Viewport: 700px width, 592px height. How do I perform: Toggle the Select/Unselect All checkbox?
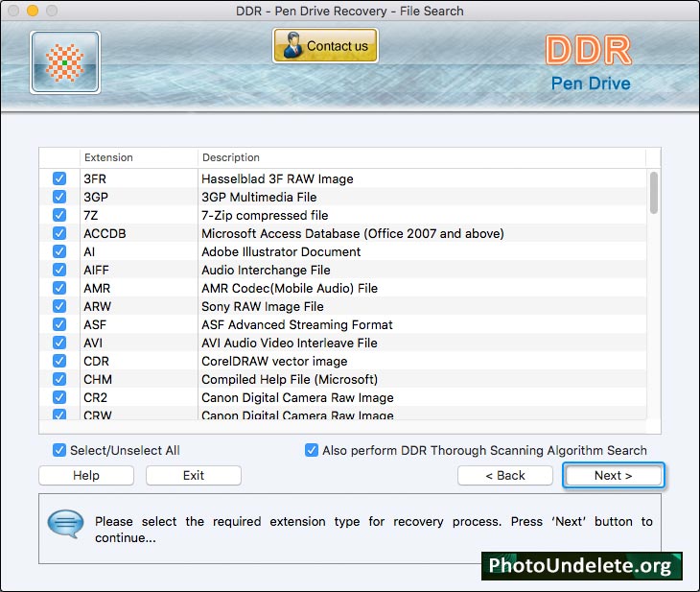tap(59, 450)
